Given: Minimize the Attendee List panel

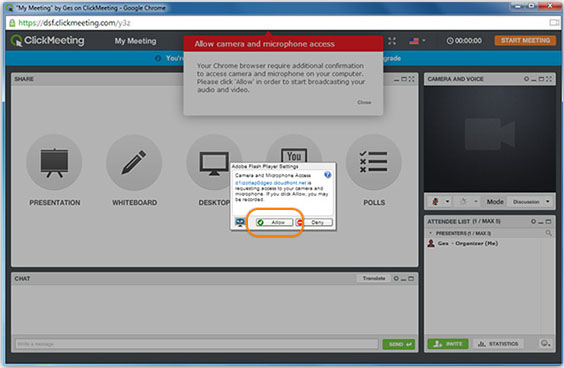Looking at the screenshot, I should pyautogui.click(x=541, y=222).
